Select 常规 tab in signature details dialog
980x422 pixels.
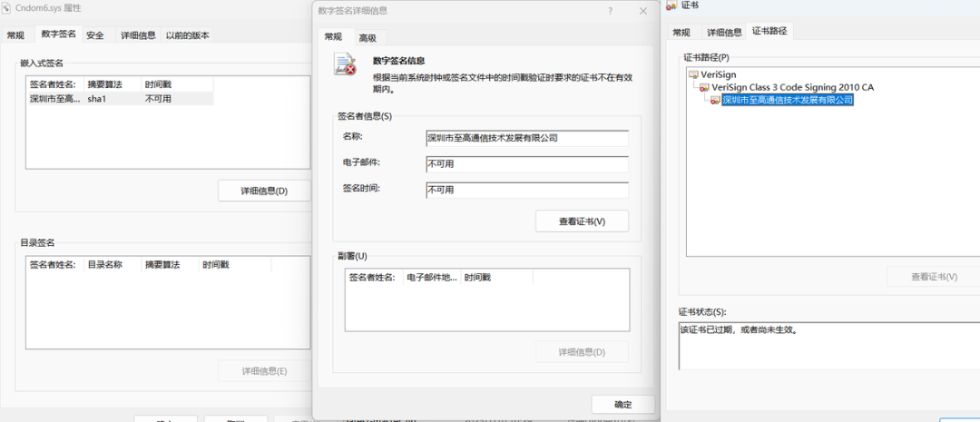coord(333,37)
